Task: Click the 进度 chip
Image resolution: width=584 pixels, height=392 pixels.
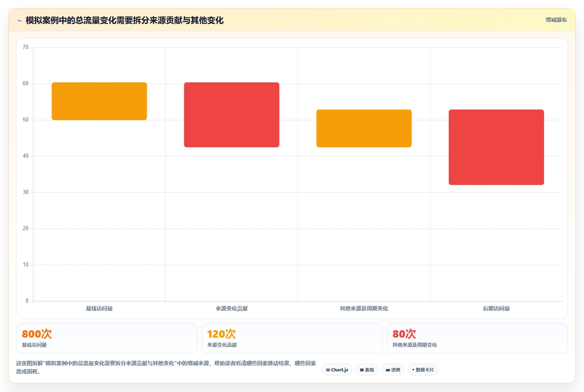Action: [x=393, y=370]
